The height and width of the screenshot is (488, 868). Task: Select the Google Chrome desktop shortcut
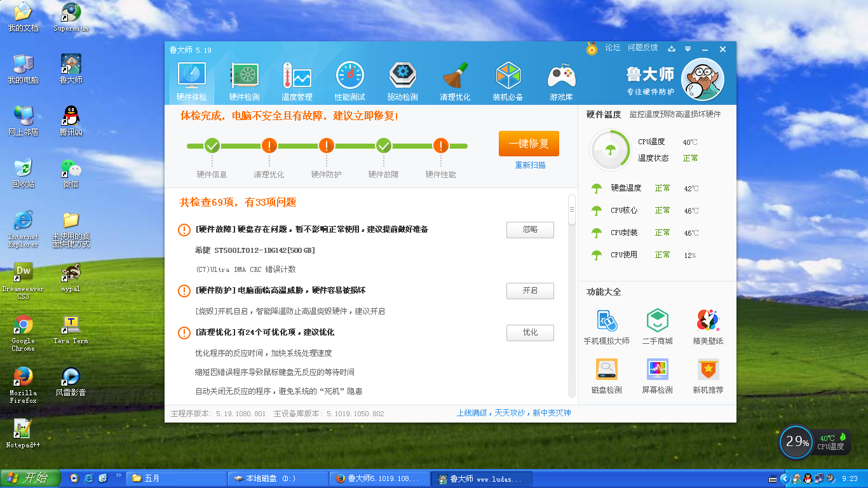point(23,333)
